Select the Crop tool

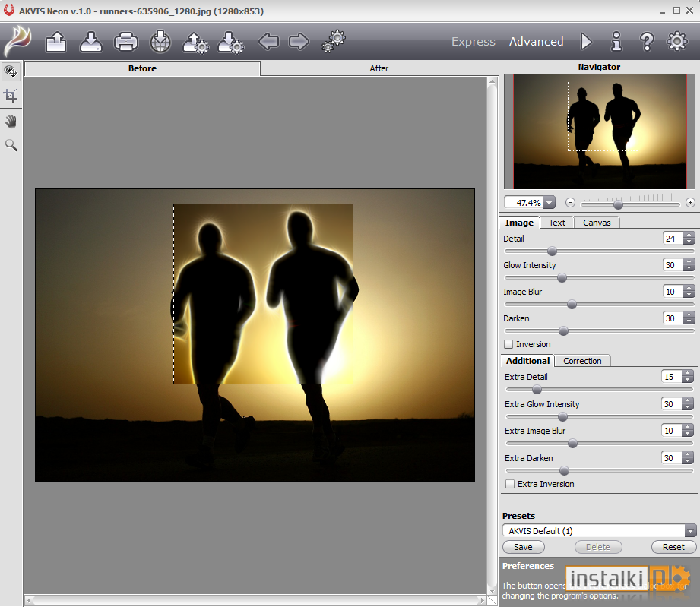pyautogui.click(x=11, y=96)
